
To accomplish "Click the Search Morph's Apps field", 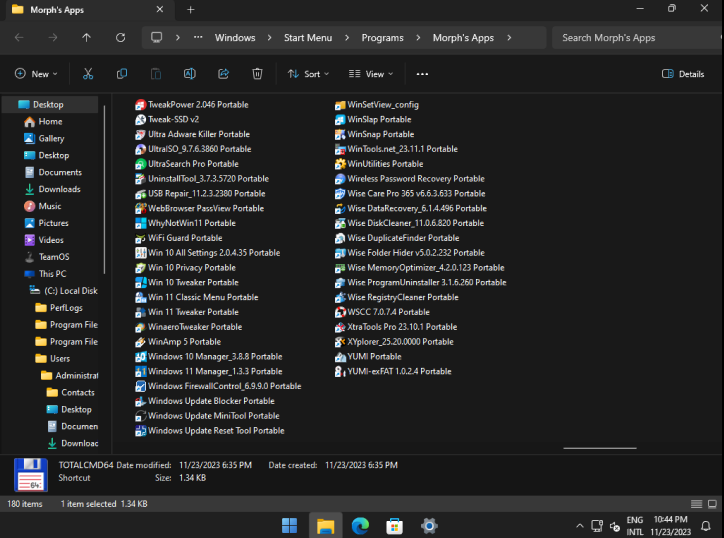I will (637, 37).
